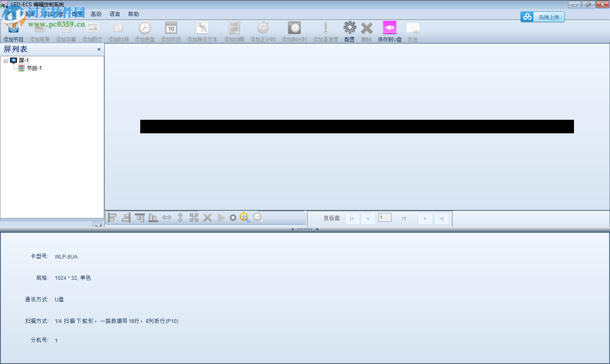Click the 添加字幕 (add subtitle) icon
Screen dimensions: 610x364
coord(66,28)
